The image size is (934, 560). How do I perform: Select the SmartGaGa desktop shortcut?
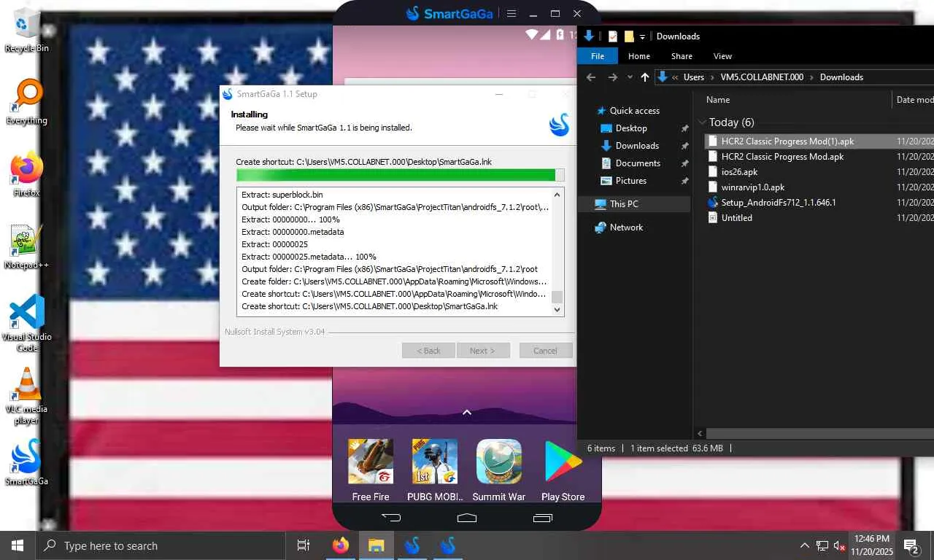pyautogui.click(x=27, y=462)
